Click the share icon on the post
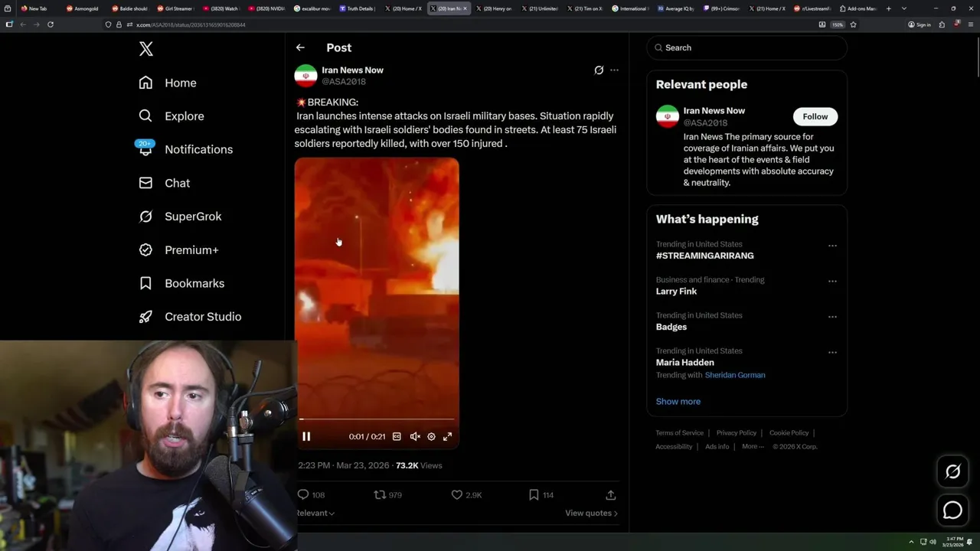This screenshot has width=980, height=551. [x=610, y=495]
